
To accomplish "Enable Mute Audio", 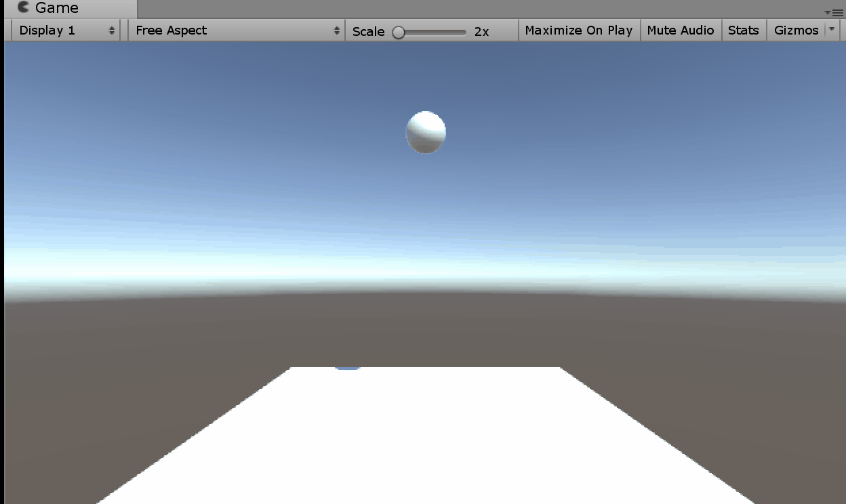I will click(x=680, y=30).
